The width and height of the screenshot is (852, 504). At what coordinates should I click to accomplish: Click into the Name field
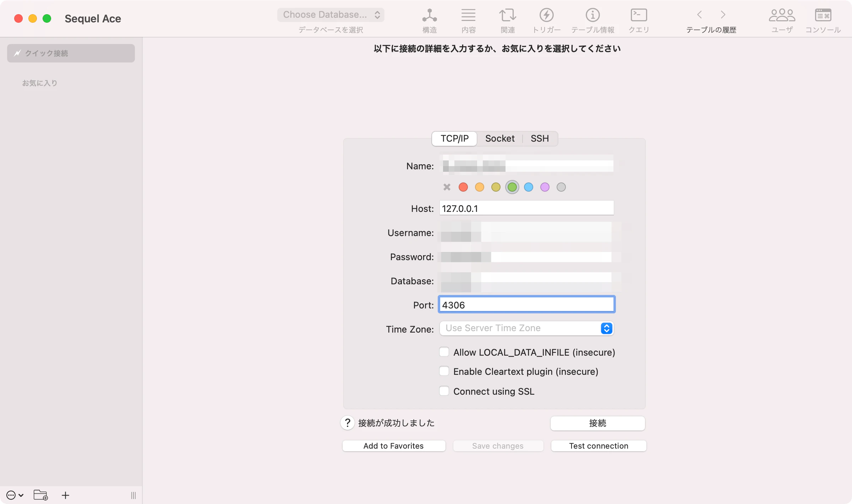[527, 165]
